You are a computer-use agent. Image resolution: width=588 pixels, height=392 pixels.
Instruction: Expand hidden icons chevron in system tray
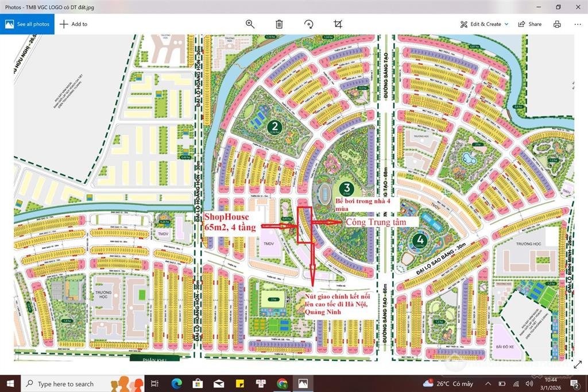pyautogui.click(x=488, y=384)
